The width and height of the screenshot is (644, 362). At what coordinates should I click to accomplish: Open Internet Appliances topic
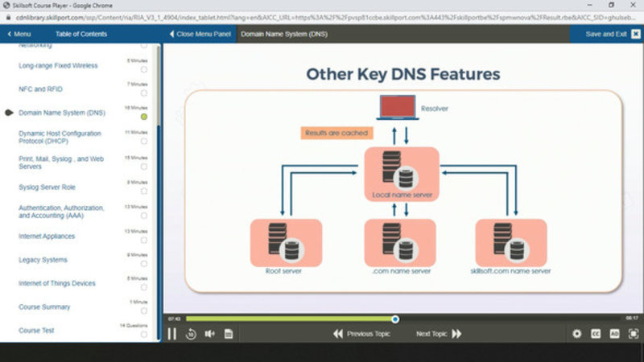47,237
